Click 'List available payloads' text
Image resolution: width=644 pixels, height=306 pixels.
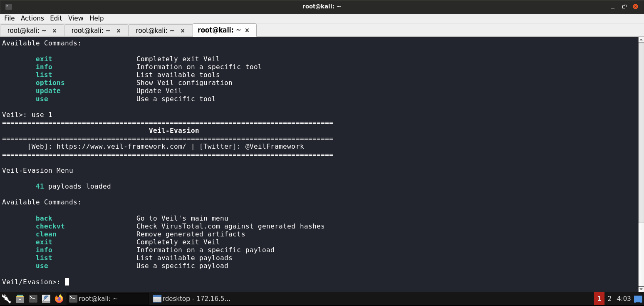(184, 258)
